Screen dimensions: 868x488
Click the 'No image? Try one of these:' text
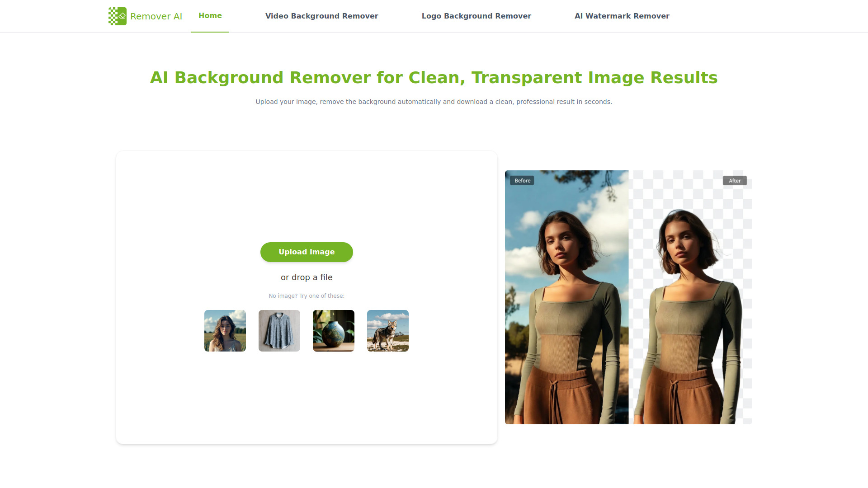coord(307,296)
